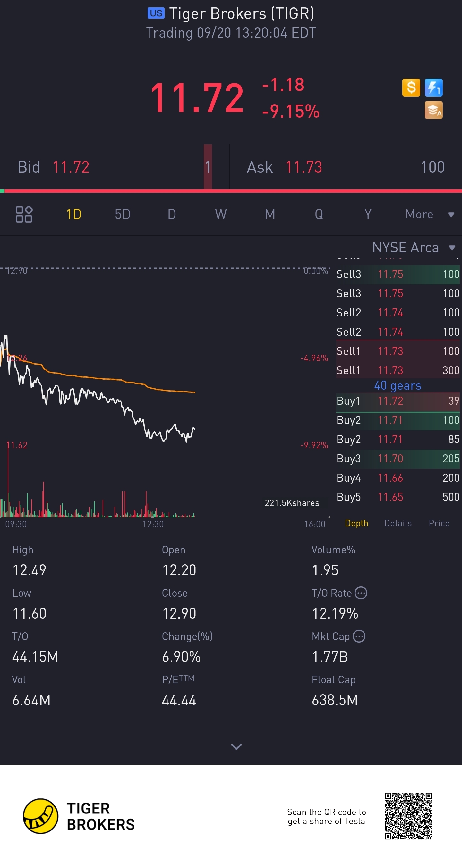This screenshot has height=868, width=462.
Task: Tap the orange stacked layers icon
Action: 433,110
